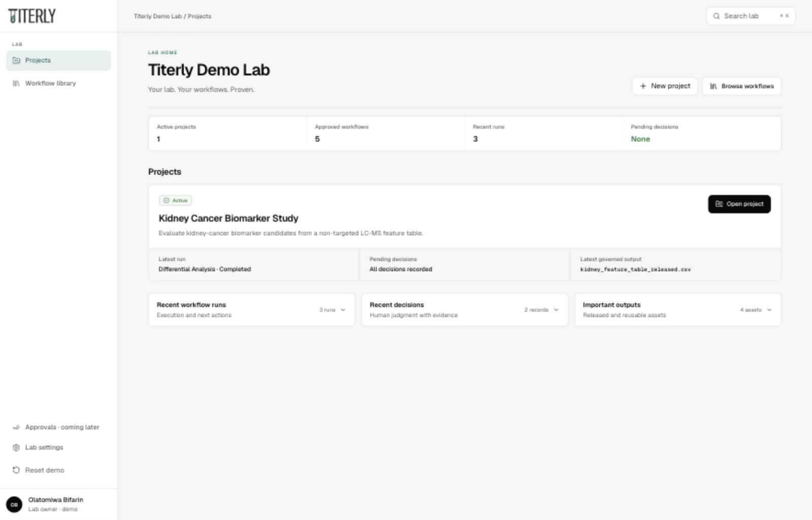Click the Approvals checkmark icon

(x=16, y=427)
